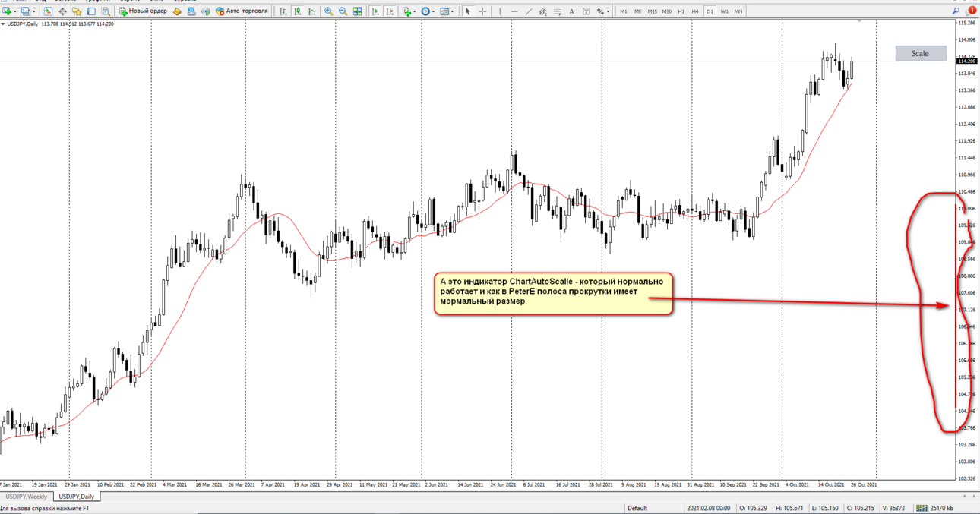Click the 114.200 current price label
The height and width of the screenshot is (514, 980).
(967, 61)
